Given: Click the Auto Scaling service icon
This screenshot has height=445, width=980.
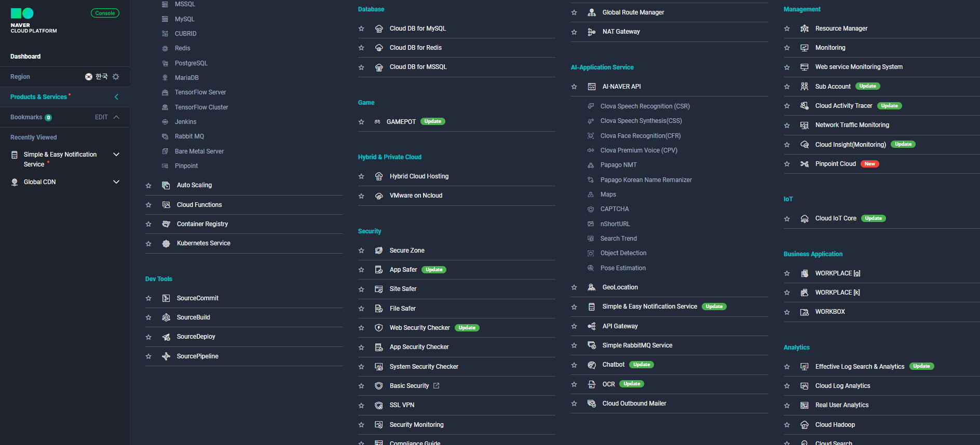Looking at the screenshot, I should [166, 185].
